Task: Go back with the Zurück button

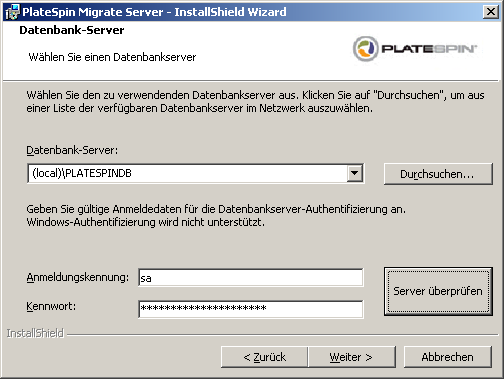Action: (264, 357)
